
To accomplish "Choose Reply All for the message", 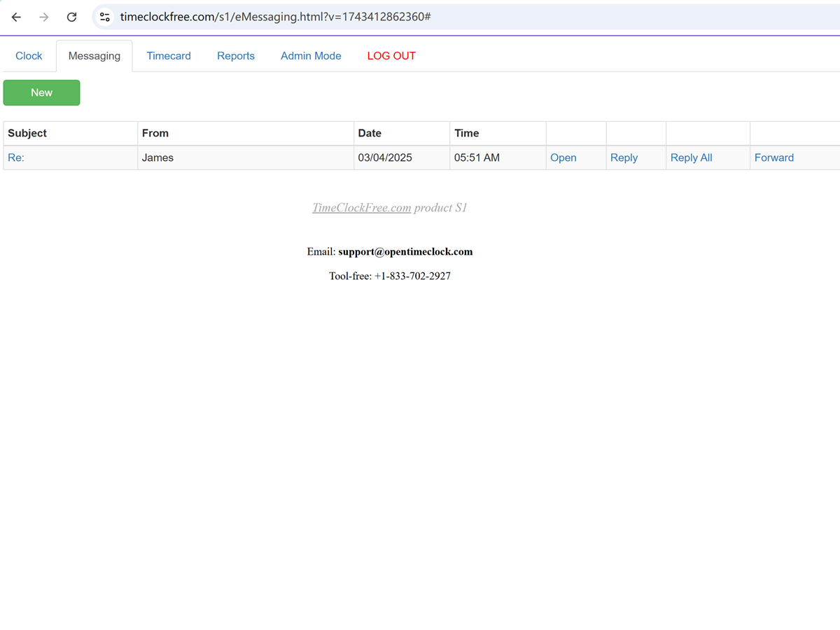I will (691, 157).
